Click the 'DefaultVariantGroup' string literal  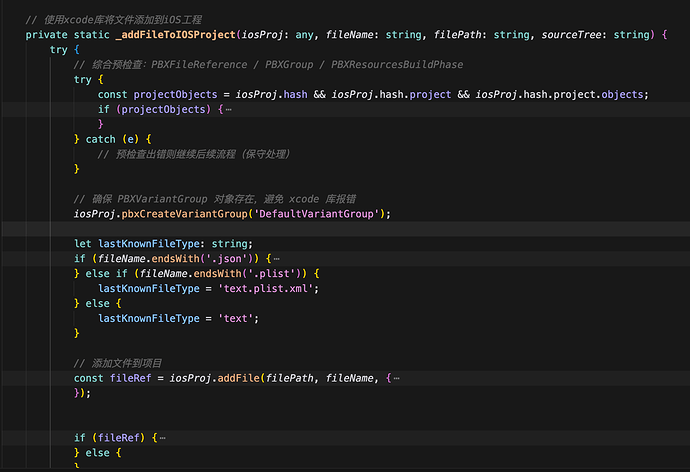316,214
